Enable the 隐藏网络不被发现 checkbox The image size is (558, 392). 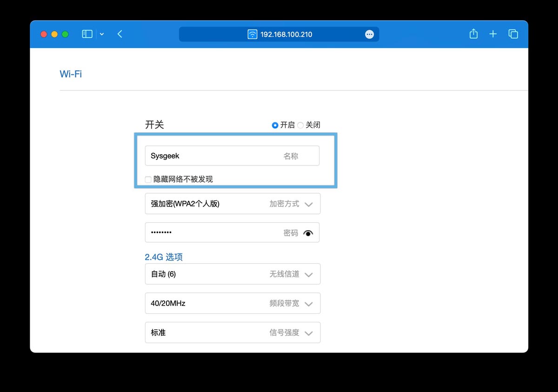[147, 179]
